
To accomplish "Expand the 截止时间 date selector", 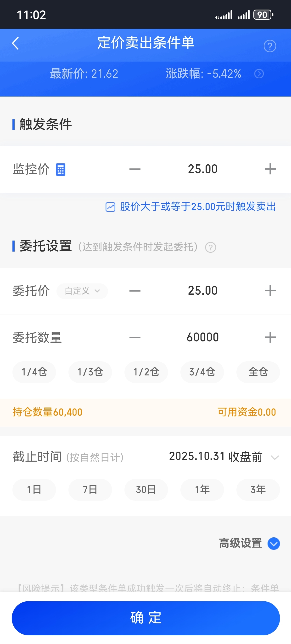I will [274, 457].
